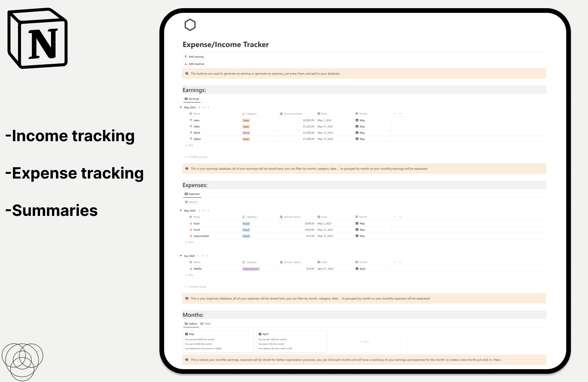Click New row under earnings table
The image size is (588, 382).
pos(189,145)
